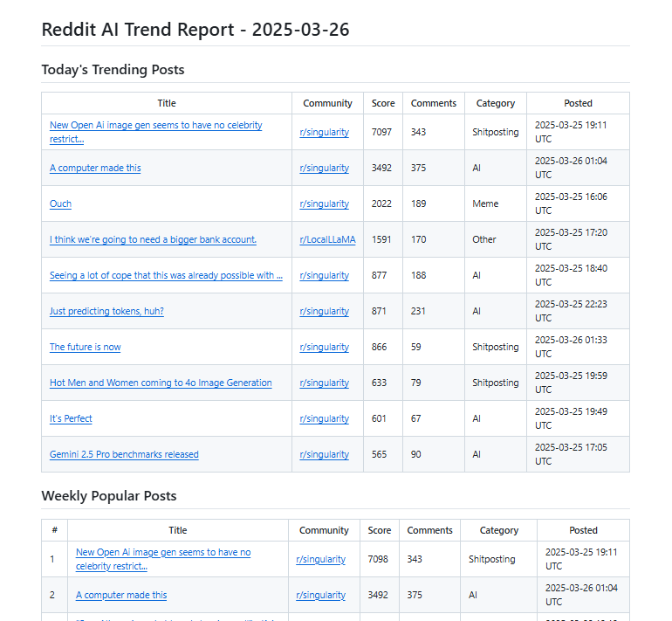The height and width of the screenshot is (621, 672).
Task: Select the 'Weekly Popular Posts' heading
Action: (x=109, y=496)
